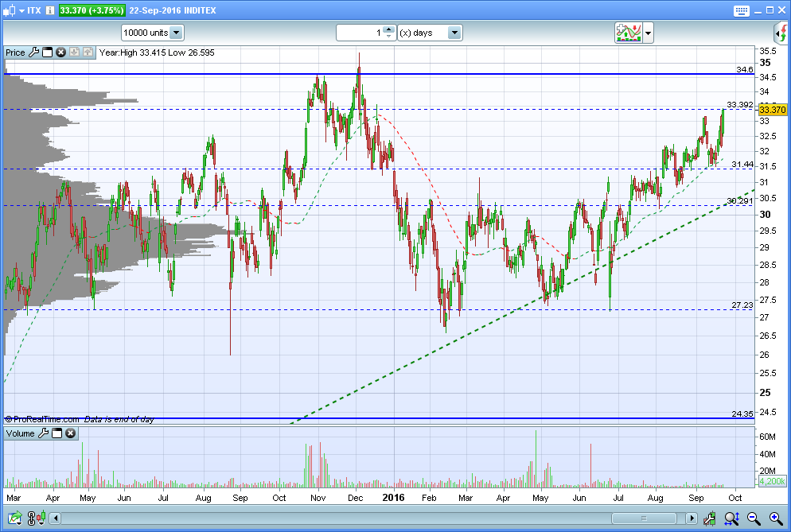Click the green price change badge
This screenshot has height=532, width=791.
click(x=92, y=10)
